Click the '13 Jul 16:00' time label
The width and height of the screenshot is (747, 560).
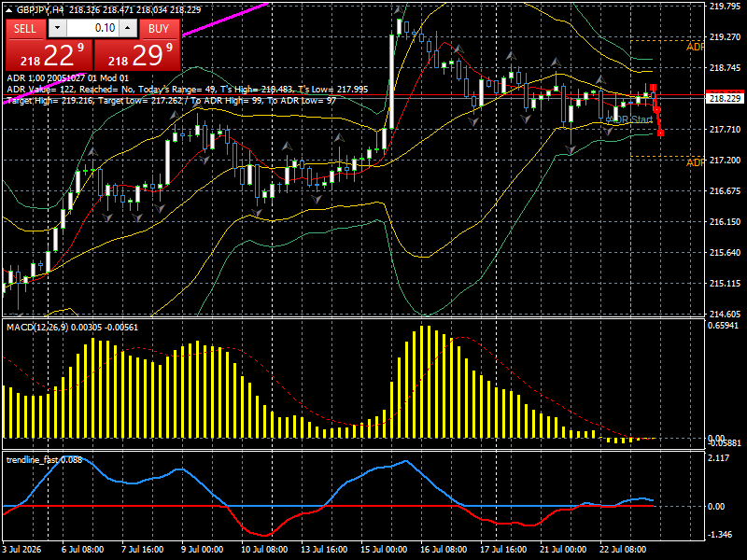pos(324,550)
